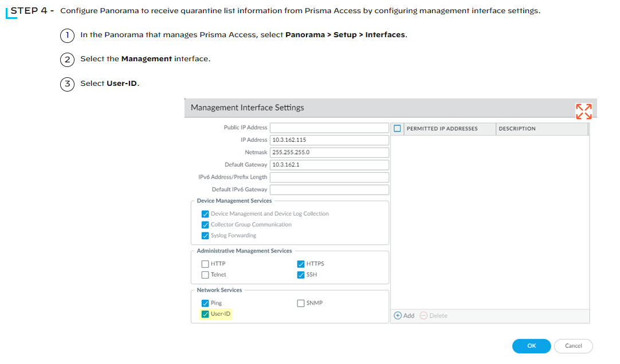Image resolution: width=620 pixels, height=364 pixels.
Task: Toggle Syslog Forwarding checkbox
Action: pos(205,235)
